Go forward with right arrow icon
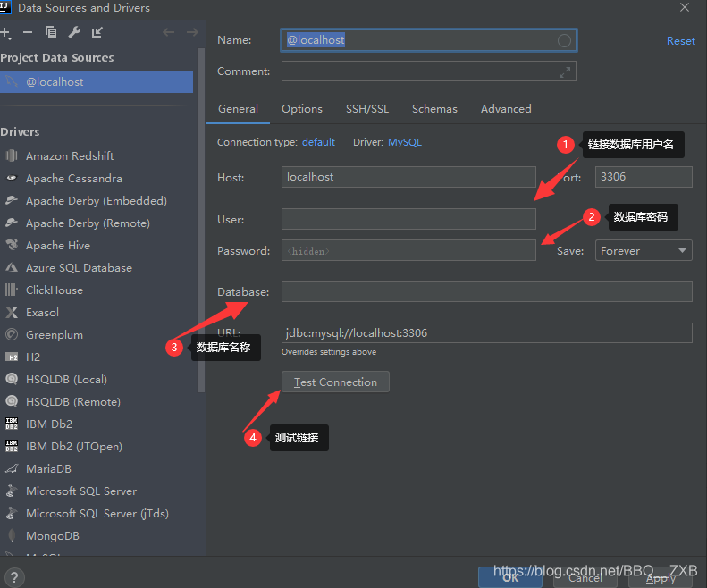This screenshot has height=588, width=707. [192, 32]
